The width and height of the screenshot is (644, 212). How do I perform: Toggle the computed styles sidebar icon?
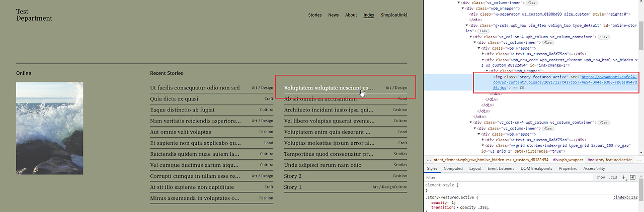[633, 177]
